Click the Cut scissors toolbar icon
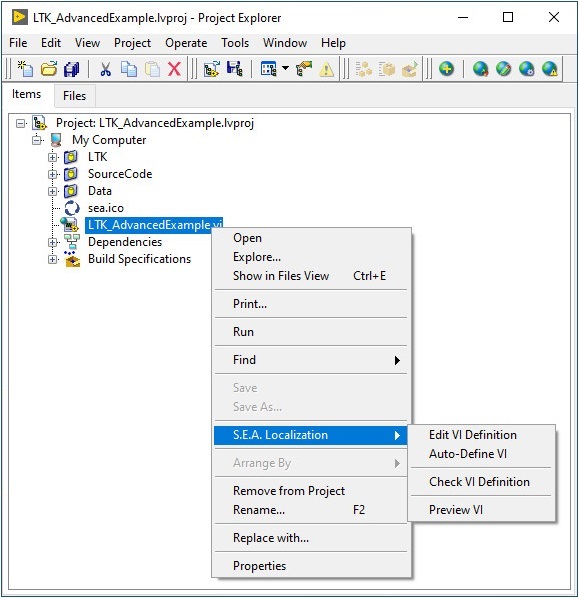The image size is (579, 598). [x=106, y=69]
